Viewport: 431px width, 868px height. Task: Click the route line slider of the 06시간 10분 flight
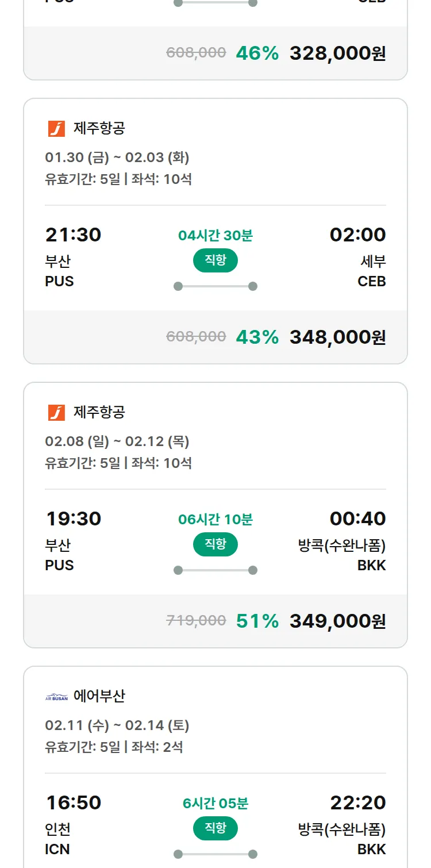215,570
